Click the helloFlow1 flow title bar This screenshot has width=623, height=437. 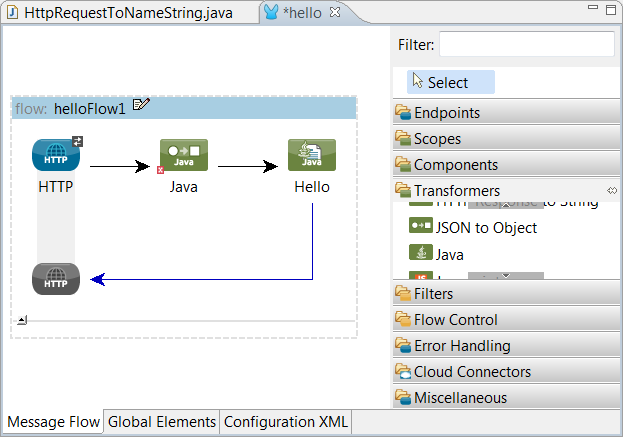184,108
